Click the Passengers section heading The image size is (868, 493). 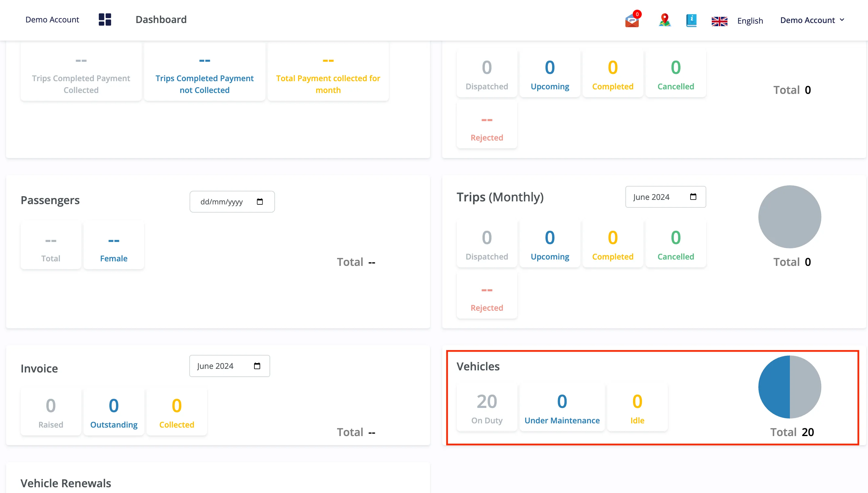[x=50, y=200]
